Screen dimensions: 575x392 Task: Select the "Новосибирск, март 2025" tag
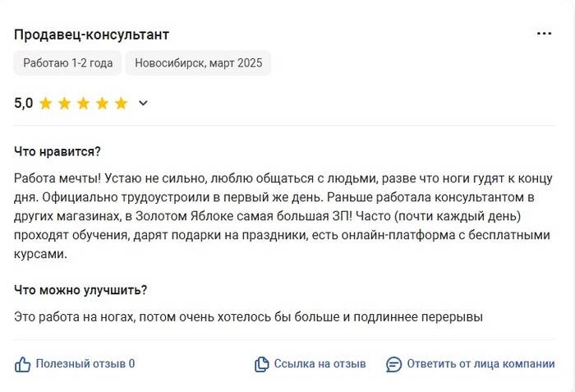tap(198, 63)
